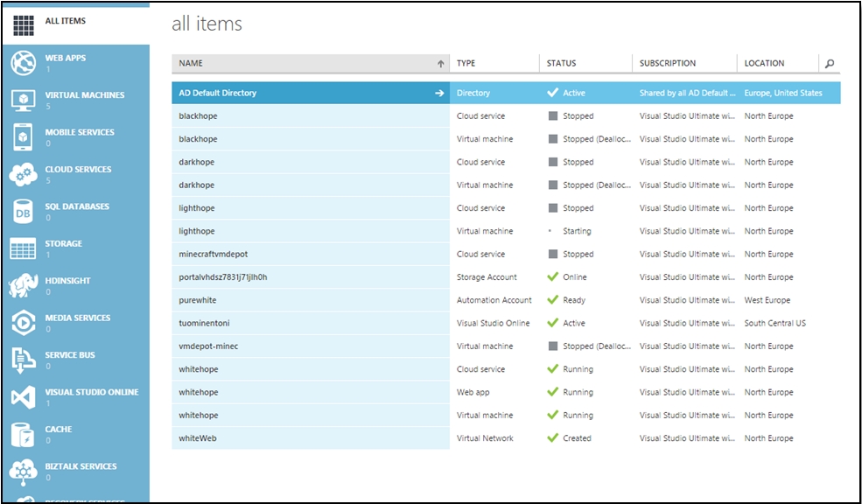
Task: Click the Web Apps globe icon
Action: [x=23, y=63]
